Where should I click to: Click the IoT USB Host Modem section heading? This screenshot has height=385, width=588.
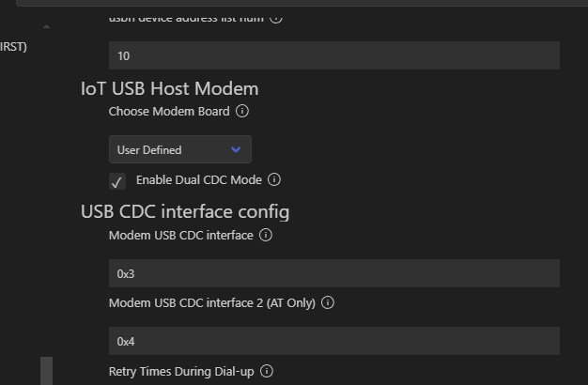pyautogui.click(x=169, y=89)
